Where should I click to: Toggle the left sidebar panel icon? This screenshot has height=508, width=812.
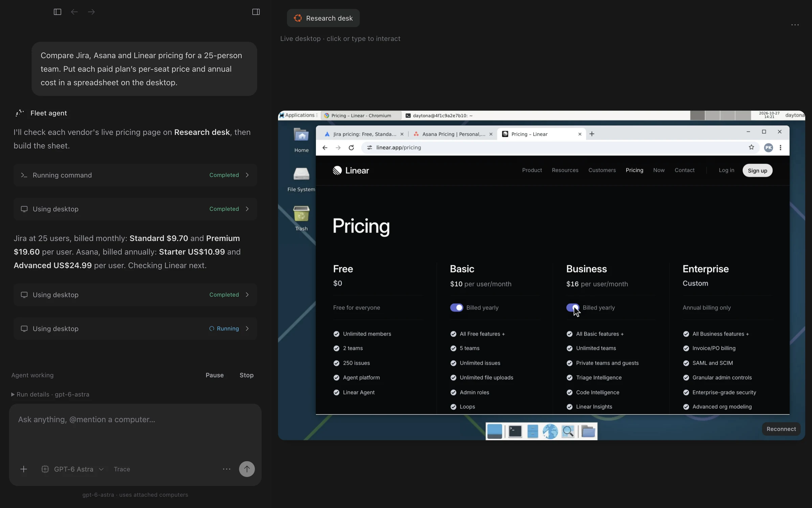pyautogui.click(x=58, y=12)
